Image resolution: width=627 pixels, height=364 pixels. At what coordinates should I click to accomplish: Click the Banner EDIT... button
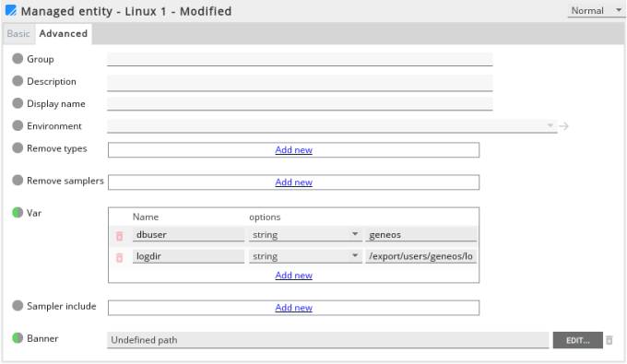(578, 340)
